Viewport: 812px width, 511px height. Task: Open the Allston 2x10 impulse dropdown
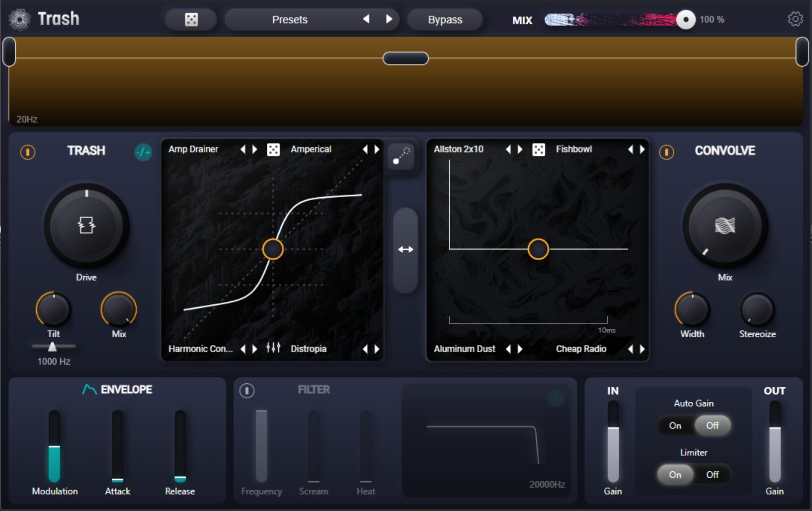click(459, 149)
